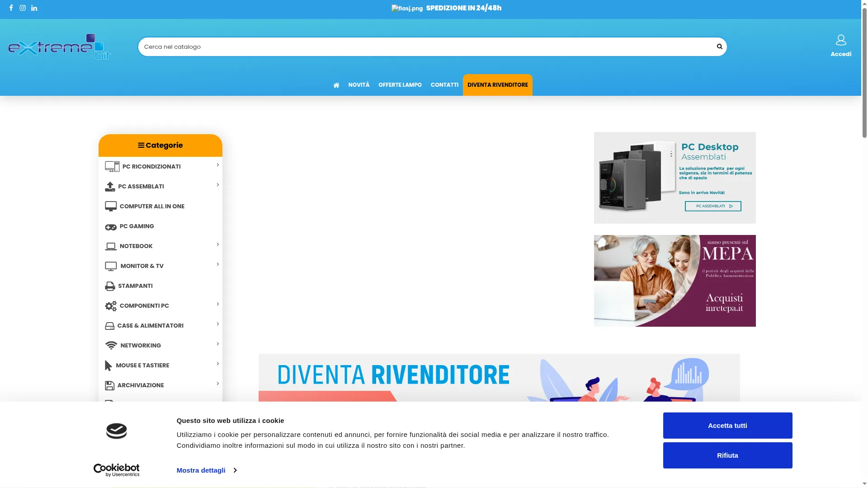Viewport: 868px width, 488px height.
Task: Click the Archiviazione floppy icon
Action: pos(109,385)
